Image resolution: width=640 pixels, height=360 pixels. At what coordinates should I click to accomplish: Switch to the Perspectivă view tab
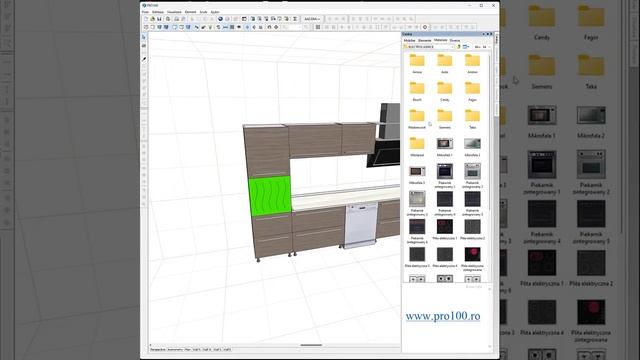(158, 349)
